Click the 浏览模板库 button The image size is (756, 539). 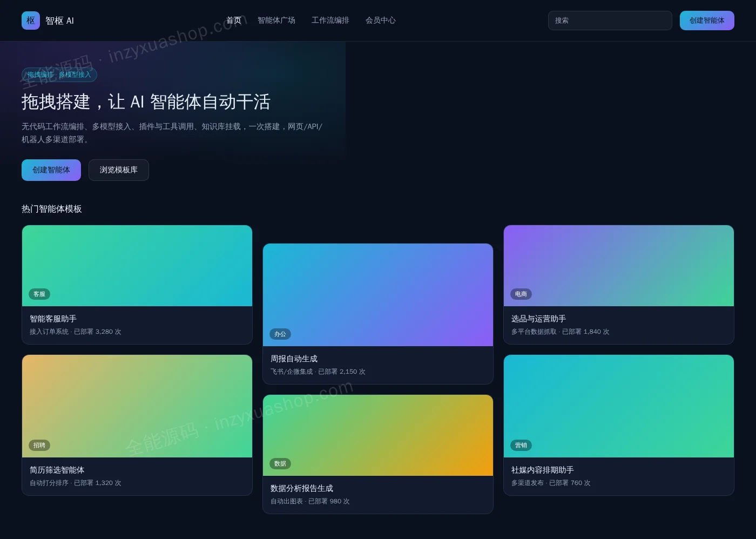[119, 170]
